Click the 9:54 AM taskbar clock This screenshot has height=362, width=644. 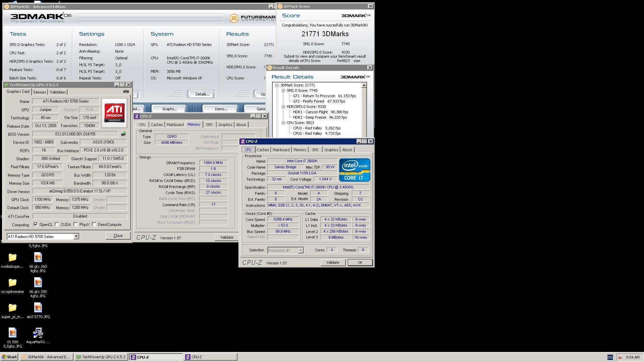coord(633,357)
